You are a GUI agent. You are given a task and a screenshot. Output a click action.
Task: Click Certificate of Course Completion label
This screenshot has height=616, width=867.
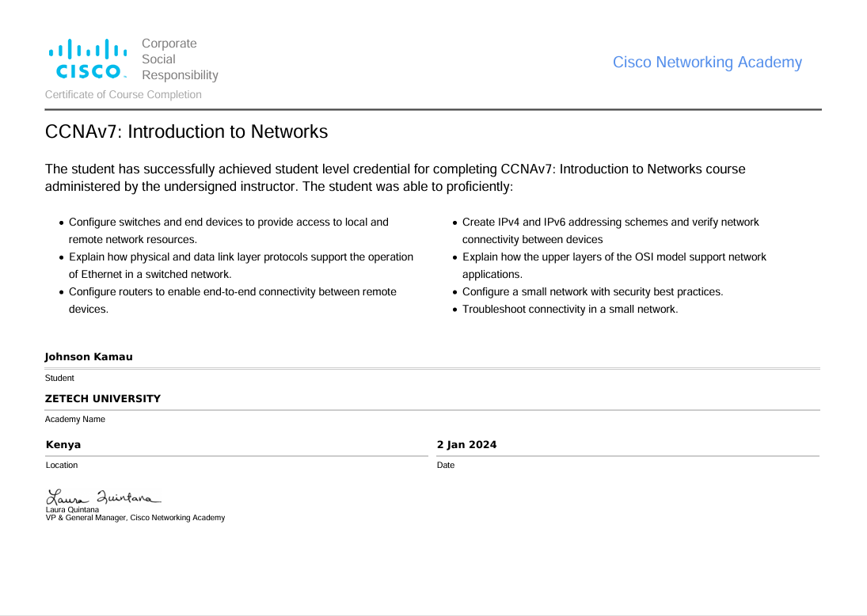pos(123,94)
